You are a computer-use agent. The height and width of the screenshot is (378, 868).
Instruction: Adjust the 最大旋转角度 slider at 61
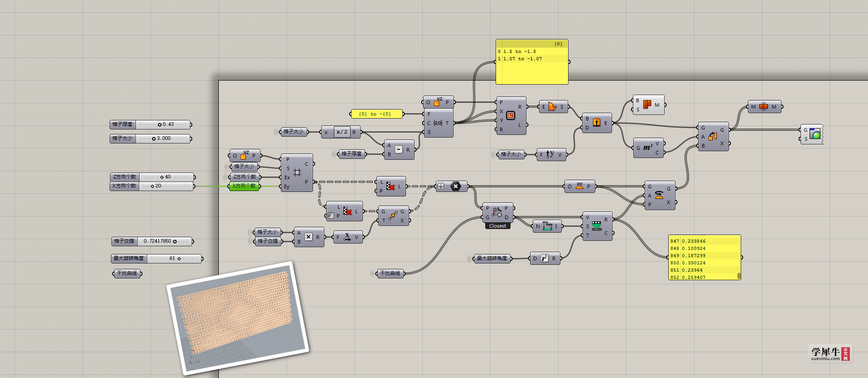pyautogui.click(x=157, y=258)
